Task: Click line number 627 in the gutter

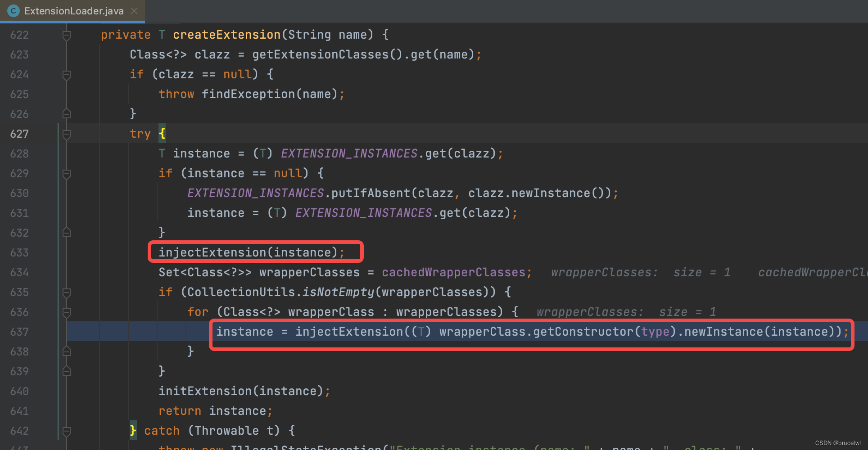Action: point(19,134)
